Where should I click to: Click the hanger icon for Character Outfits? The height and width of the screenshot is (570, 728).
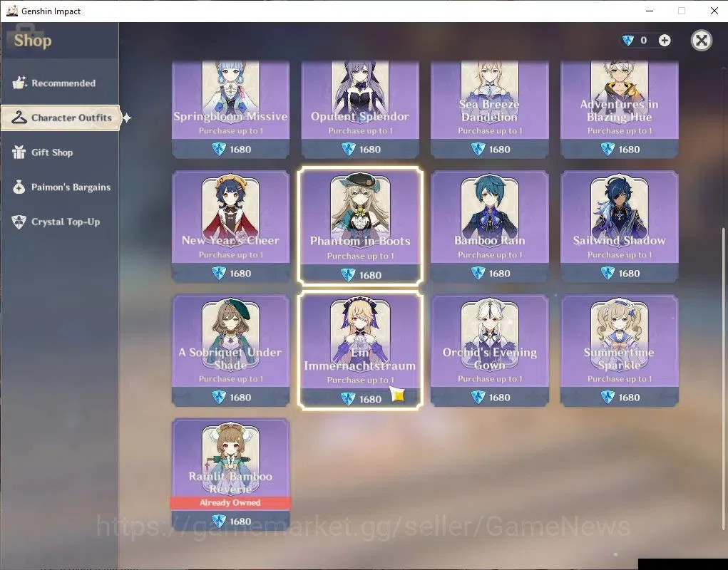pos(19,118)
